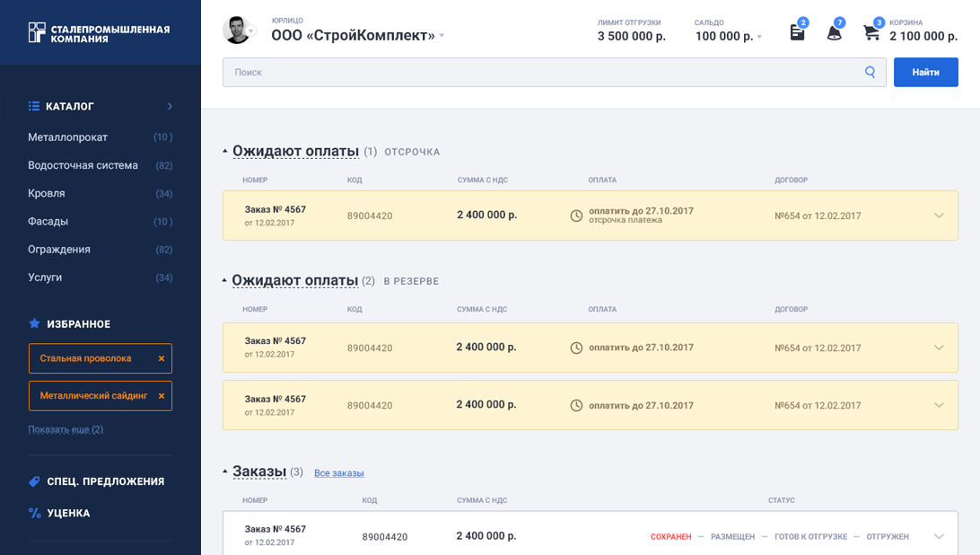Expand the ООО «СтройКомплект» company dropdown
The image size is (980, 555).
[442, 36]
